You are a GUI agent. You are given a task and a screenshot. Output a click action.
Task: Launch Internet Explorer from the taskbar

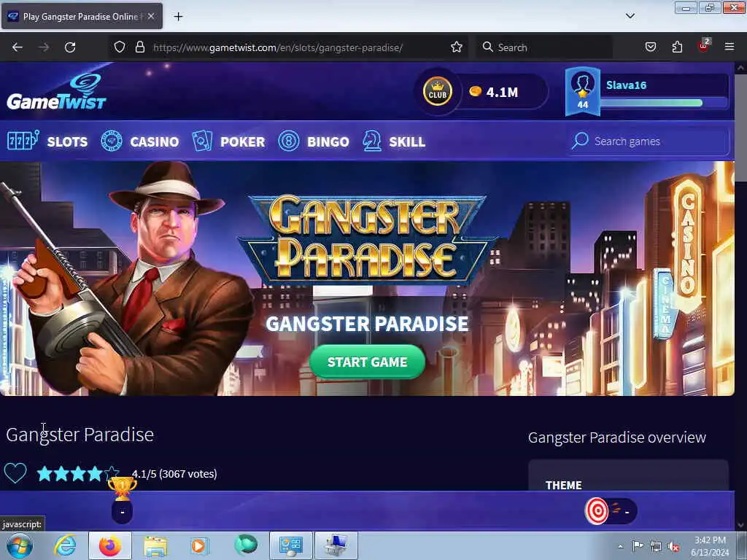click(65, 545)
